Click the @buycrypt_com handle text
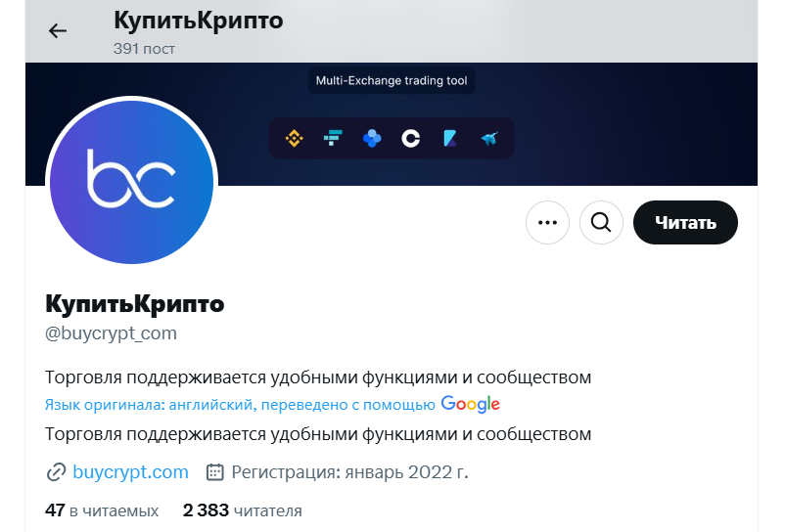The image size is (785, 532). (x=111, y=333)
